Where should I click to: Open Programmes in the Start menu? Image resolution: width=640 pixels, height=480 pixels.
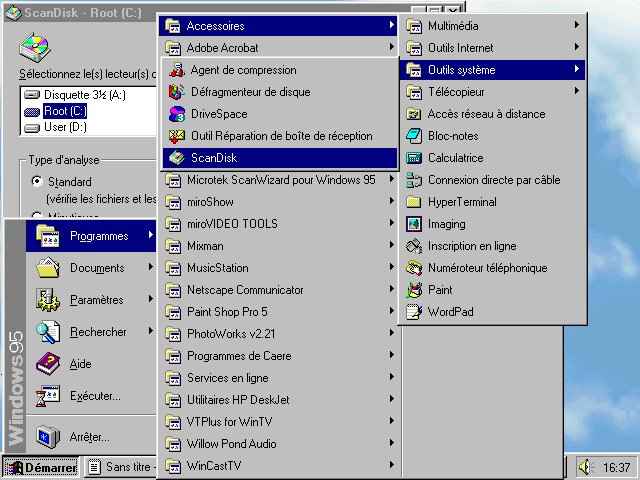pyautogui.click(x=91, y=236)
